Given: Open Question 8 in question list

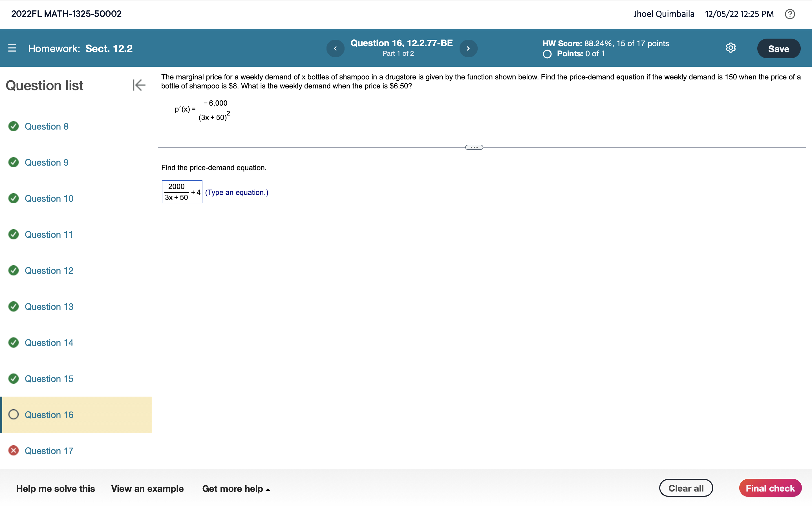Looking at the screenshot, I should (x=46, y=126).
